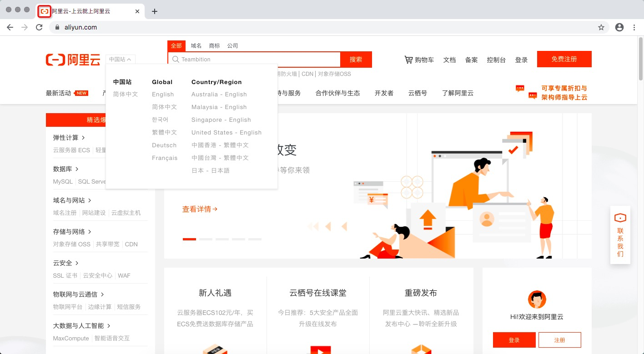Select the 全部 search tab
The image size is (644, 354).
tap(176, 46)
